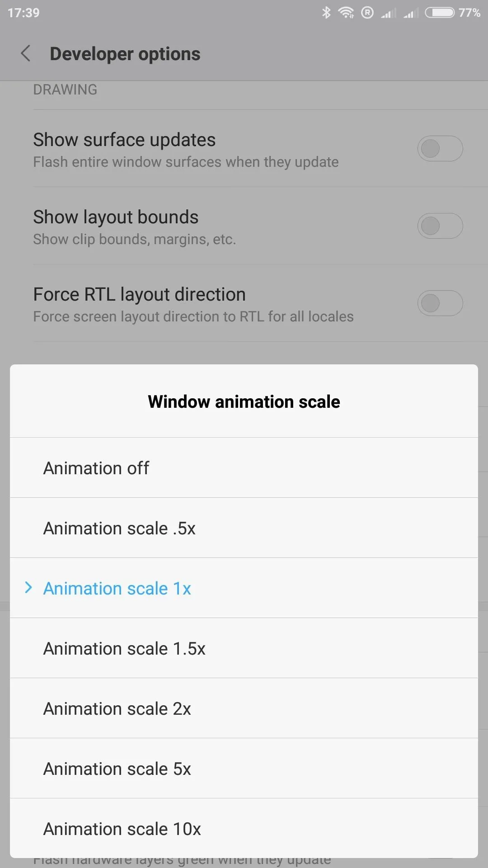Toggle the Show surface updates switch
Viewport: 488px width, 868px height.
(440, 148)
